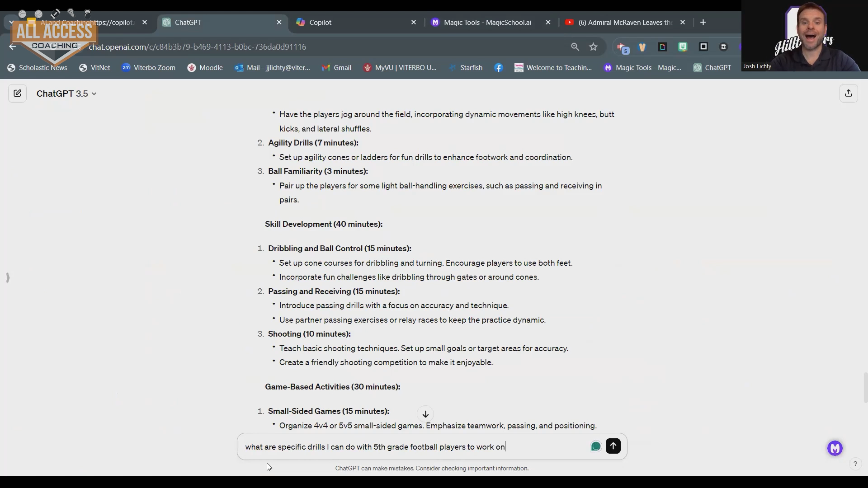The width and height of the screenshot is (868, 488).
Task: Click the Skill Development (40 minutes) heading
Action: pos(324,224)
